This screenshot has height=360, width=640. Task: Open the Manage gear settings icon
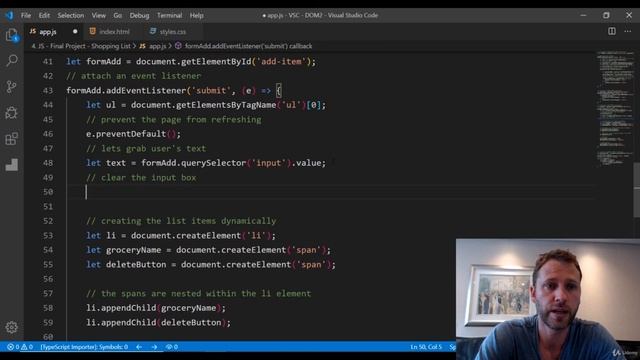[x=11, y=327]
